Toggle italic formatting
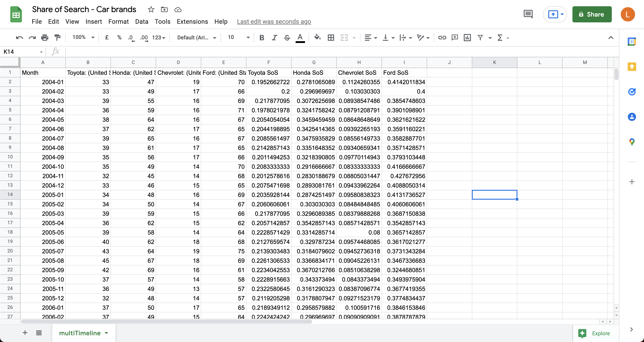The image size is (644, 342). pos(275,38)
